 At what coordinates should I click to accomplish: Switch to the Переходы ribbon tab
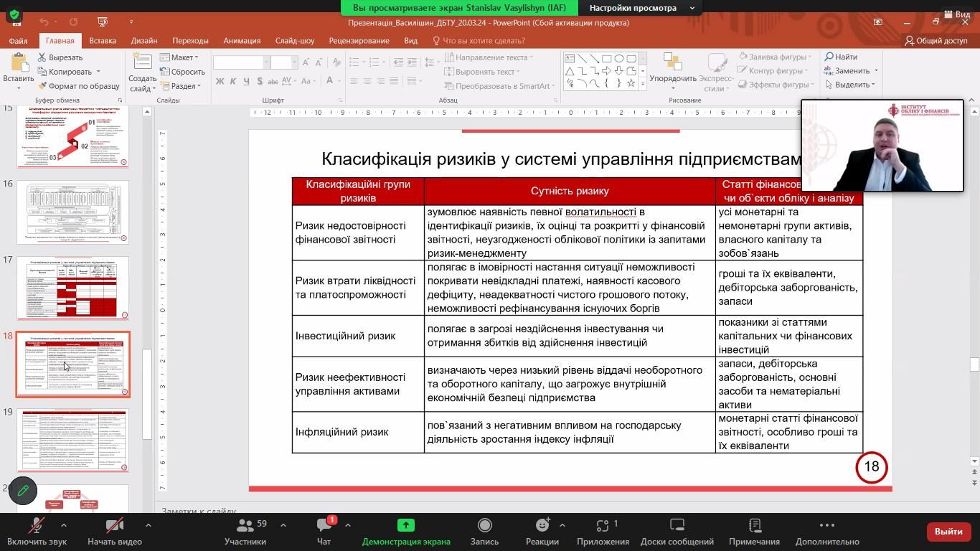coord(190,41)
